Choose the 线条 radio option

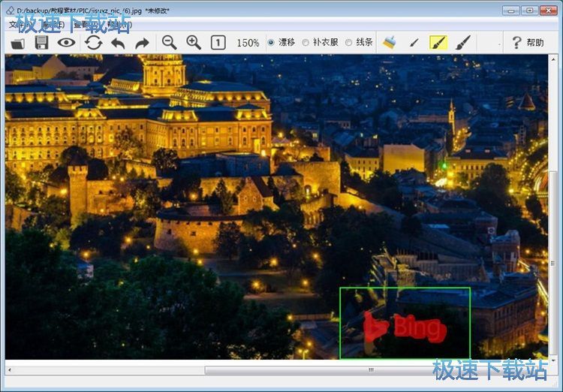coord(349,43)
